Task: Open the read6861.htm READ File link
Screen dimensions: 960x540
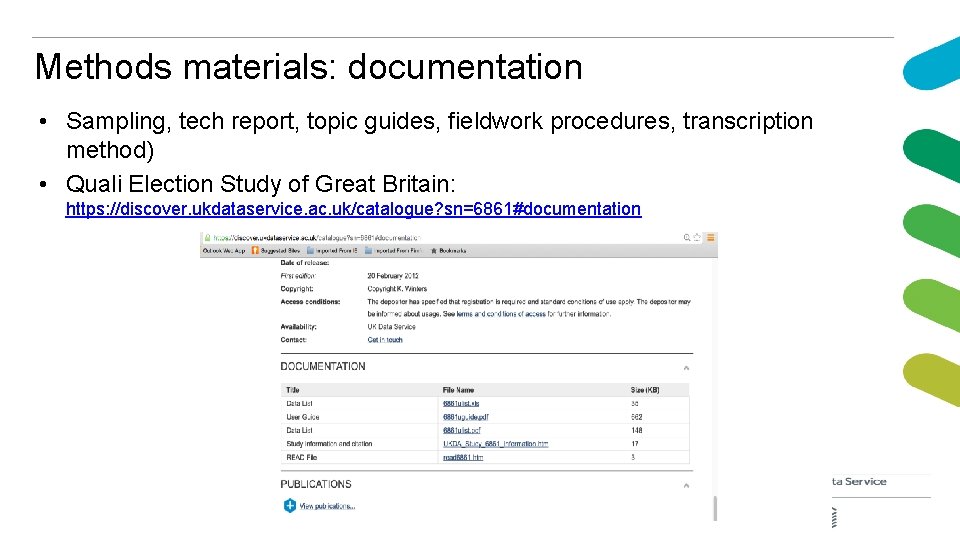Action: [463, 457]
